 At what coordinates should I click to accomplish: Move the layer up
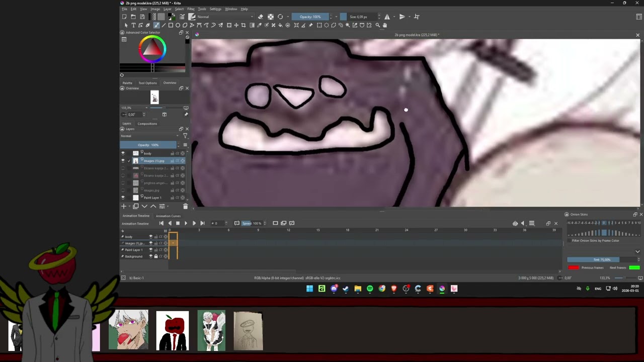coord(153,206)
